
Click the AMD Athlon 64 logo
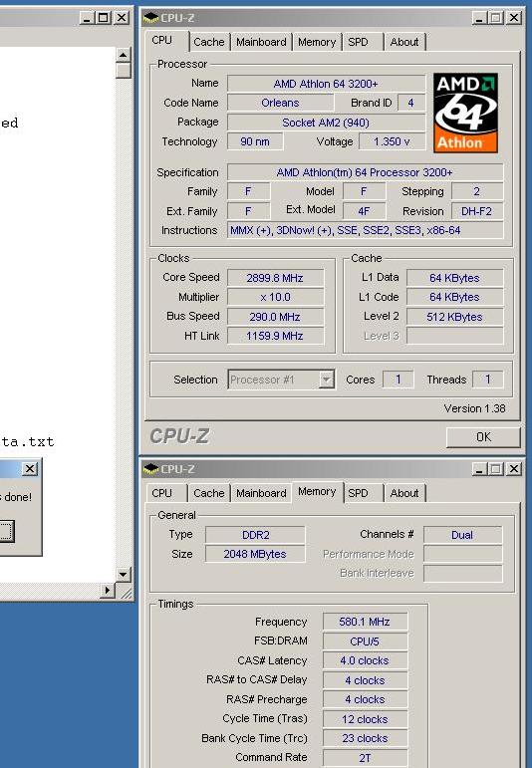coord(465,114)
